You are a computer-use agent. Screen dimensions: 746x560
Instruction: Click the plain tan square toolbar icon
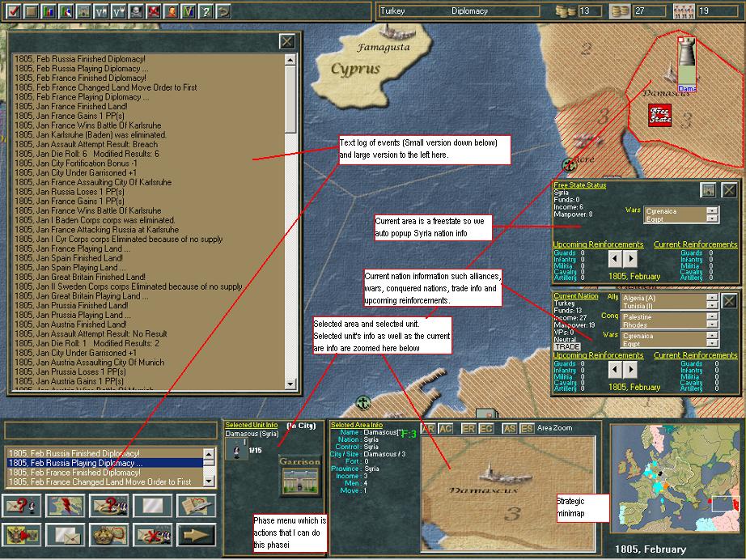point(31,11)
